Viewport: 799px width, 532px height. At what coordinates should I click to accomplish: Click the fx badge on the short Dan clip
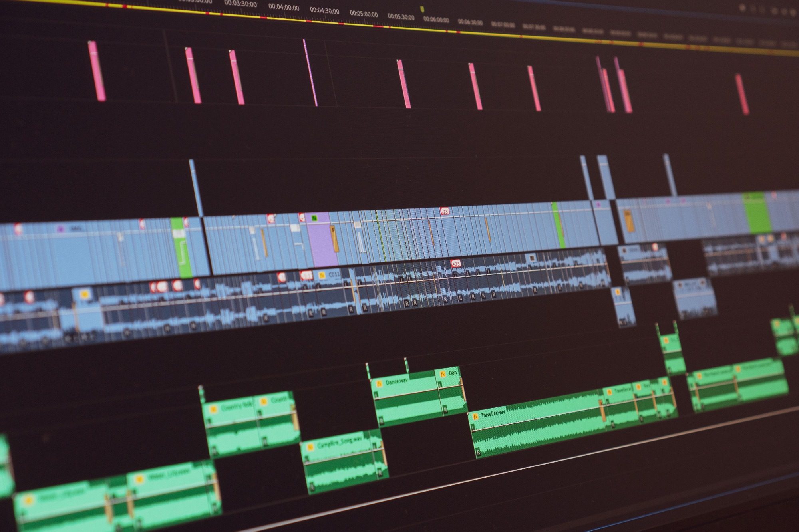point(443,374)
